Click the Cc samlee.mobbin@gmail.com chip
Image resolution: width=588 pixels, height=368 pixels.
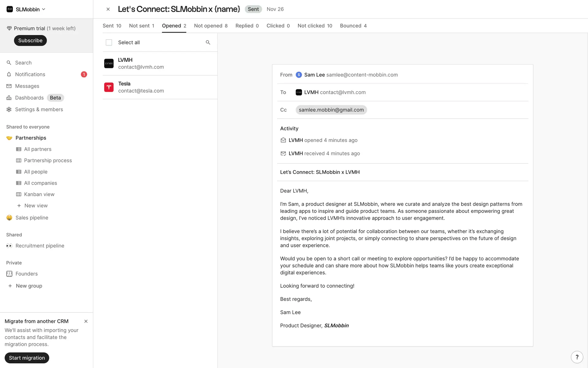pos(331,110)
